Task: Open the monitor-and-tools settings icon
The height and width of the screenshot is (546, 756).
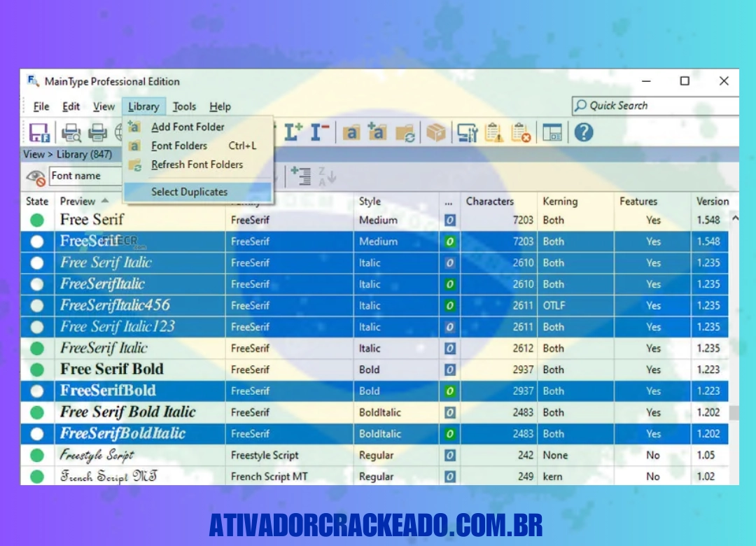Action: (467, 132)
